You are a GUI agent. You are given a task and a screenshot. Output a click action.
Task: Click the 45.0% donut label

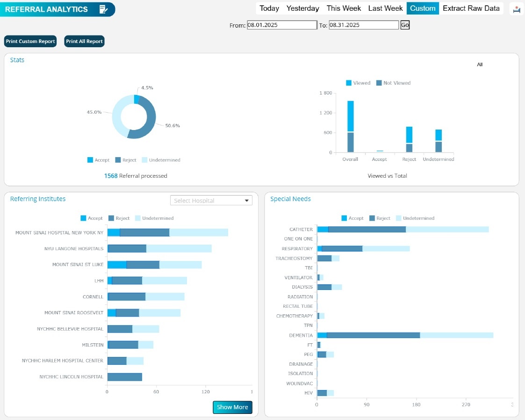pyautogui.click(x=94, y=112)
